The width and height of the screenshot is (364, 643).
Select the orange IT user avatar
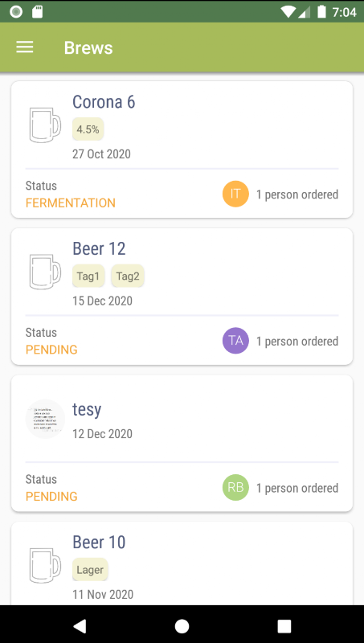point(235,194)
